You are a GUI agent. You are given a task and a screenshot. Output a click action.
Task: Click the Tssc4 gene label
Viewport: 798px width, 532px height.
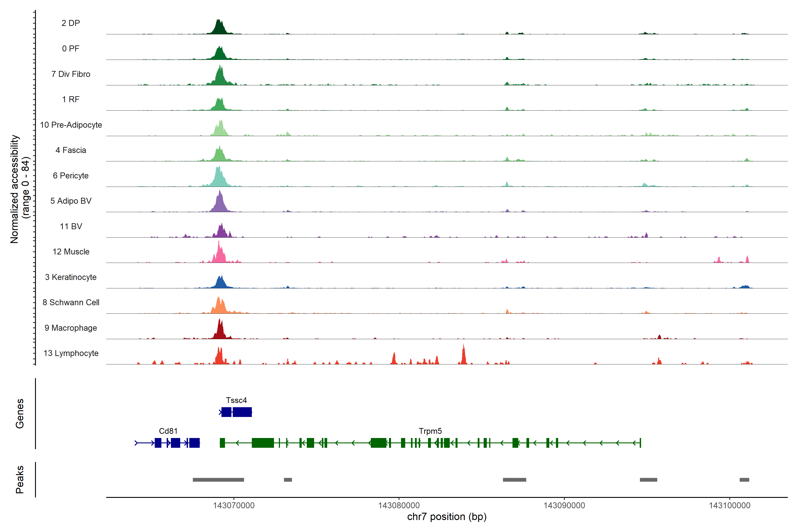[236, 400]
